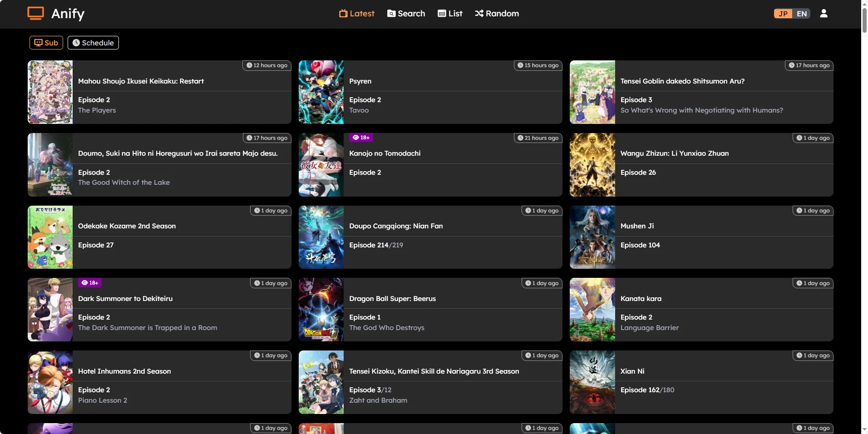Open Tensei Kizoku, Kantei Skill 3rd Season poster
This screenshot has height=434, width=868.
321,382
